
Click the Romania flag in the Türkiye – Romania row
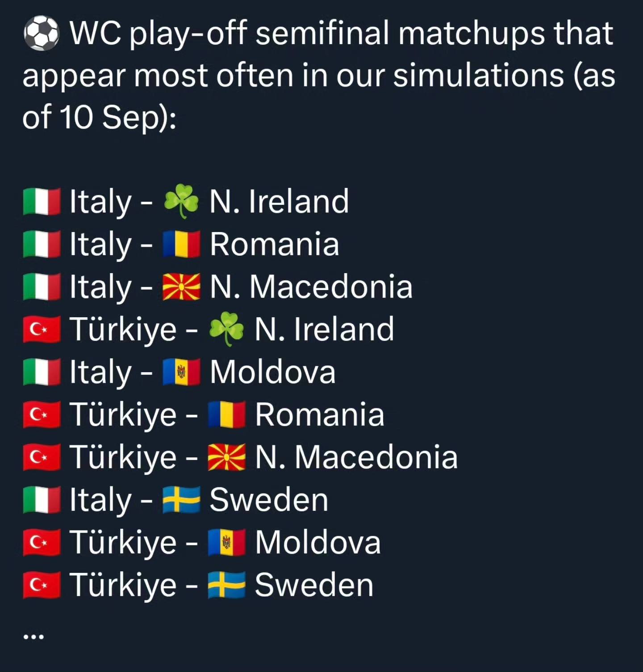pos(226,415)
